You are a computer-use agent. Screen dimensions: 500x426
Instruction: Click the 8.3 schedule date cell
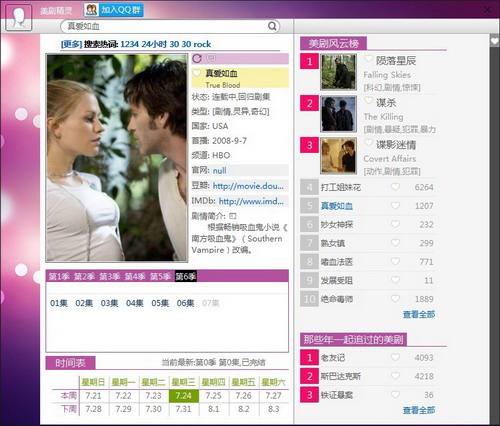pos(274,409)
